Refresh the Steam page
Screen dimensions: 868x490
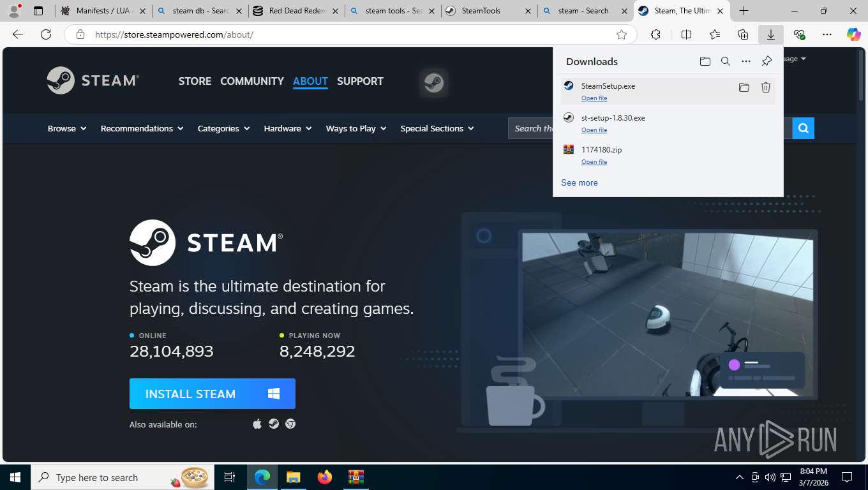click(46, 34)
